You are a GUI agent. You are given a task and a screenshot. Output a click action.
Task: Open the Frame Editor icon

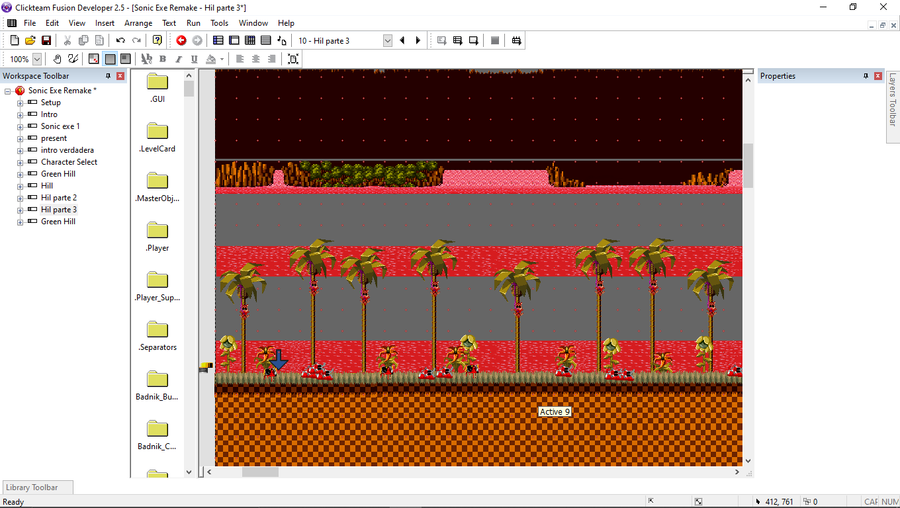(x=234, y=40)
